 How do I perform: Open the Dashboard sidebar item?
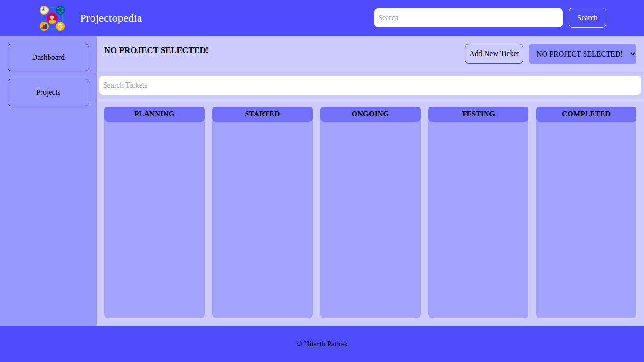coord(48,58)
